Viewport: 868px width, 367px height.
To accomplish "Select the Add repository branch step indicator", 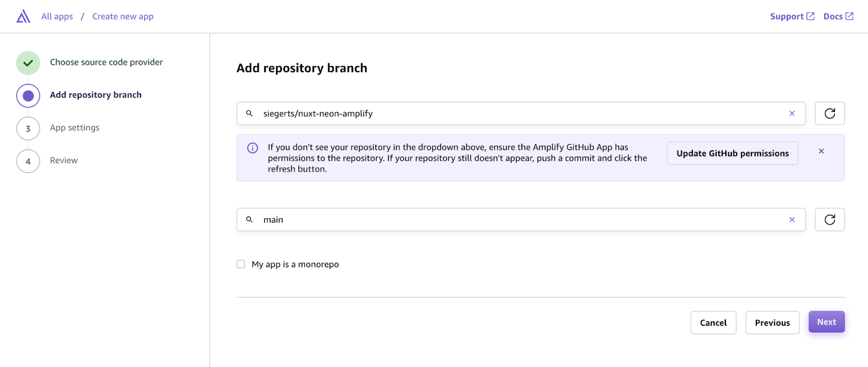I will coord(28,96).
